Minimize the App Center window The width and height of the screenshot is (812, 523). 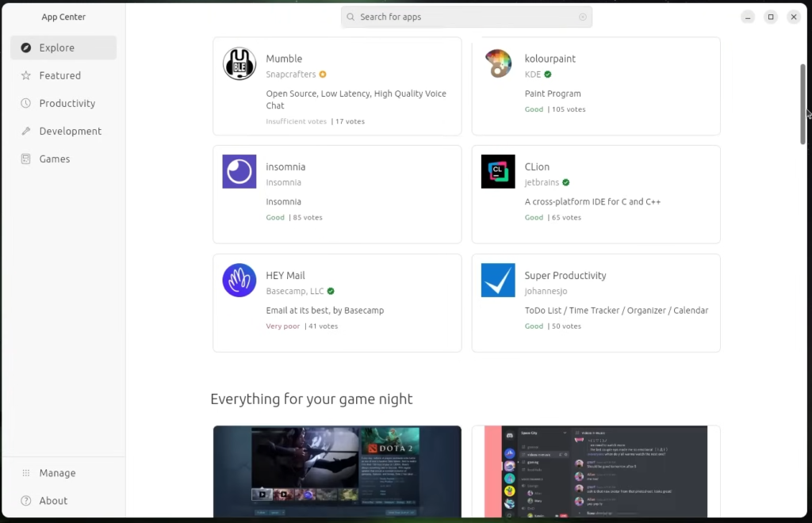pos(748,17)
